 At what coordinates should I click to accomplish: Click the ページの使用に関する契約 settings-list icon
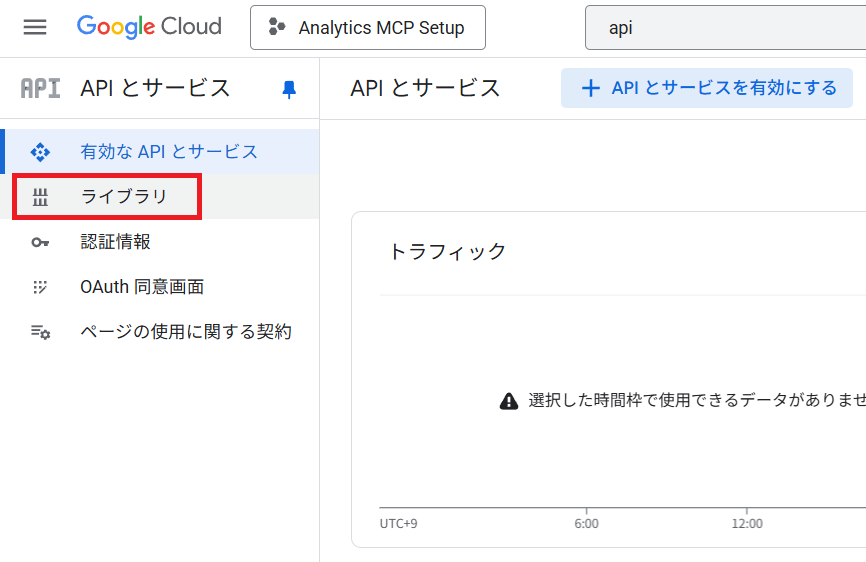[40, 332]
